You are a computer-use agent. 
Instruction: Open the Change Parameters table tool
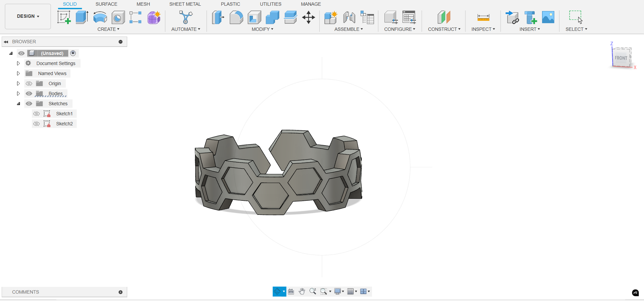click(409, 17)
